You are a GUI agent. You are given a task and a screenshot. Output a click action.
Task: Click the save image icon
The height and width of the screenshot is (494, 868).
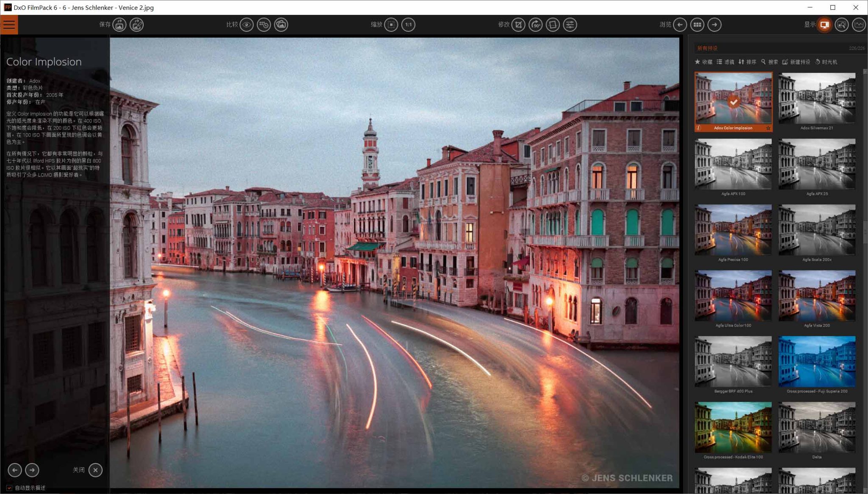pos(120,25)
